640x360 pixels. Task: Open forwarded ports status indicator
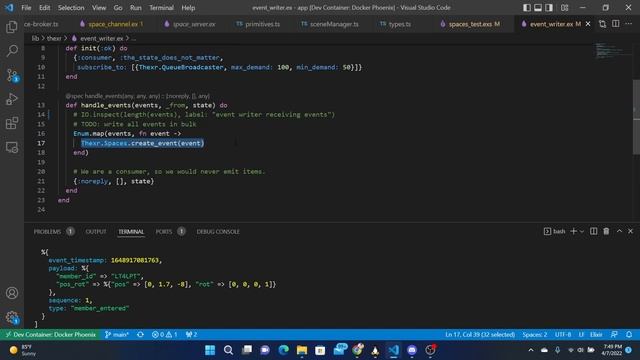191,335
